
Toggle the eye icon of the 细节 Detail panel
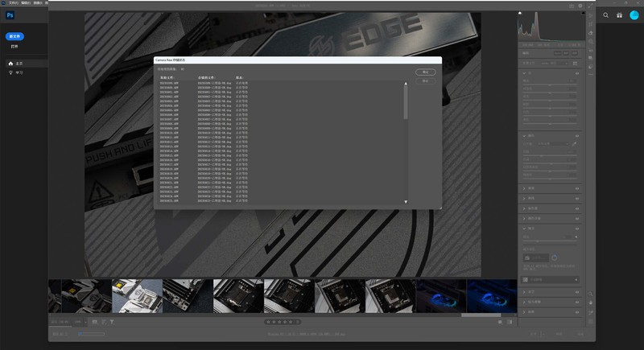point(577,229)
